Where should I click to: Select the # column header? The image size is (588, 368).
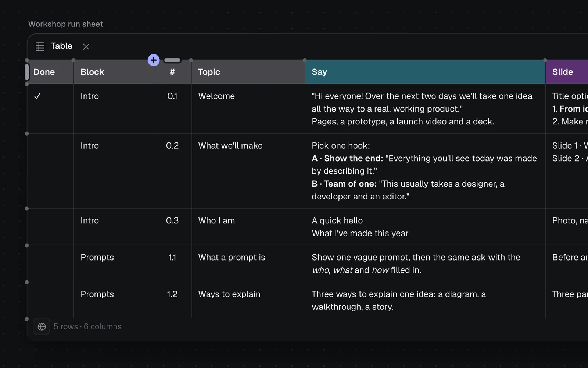point(172,72)
